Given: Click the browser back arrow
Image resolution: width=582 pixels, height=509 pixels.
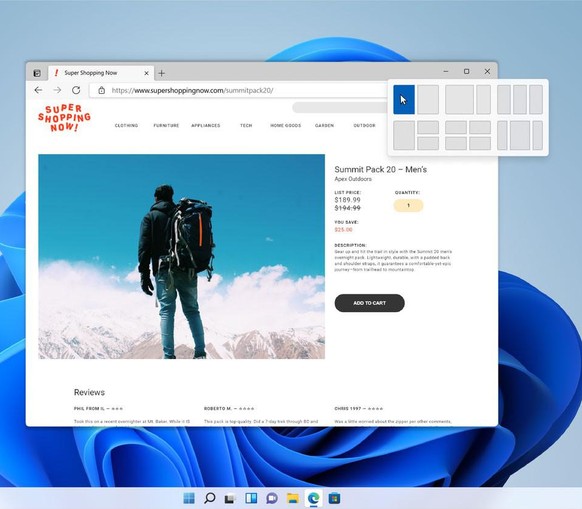Looking at the screenshot, I should click(x=38, y=90).
